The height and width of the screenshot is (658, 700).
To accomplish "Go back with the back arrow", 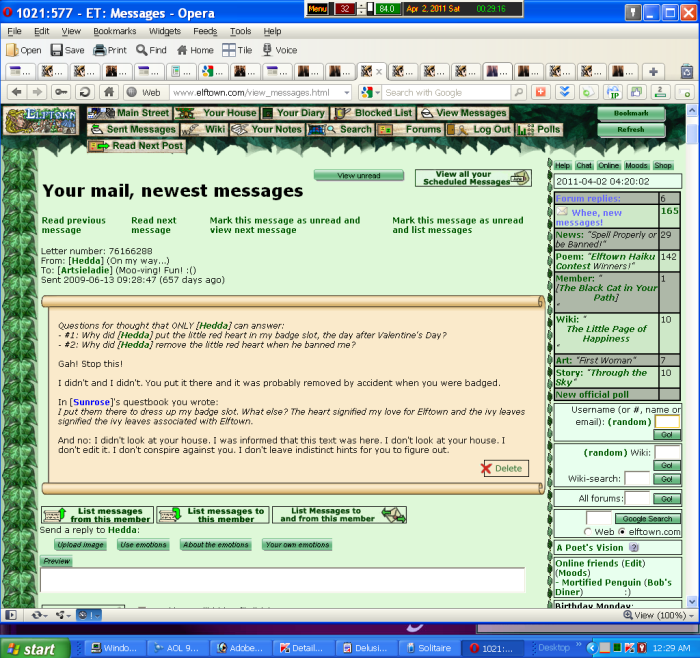I will coord(17,92).
